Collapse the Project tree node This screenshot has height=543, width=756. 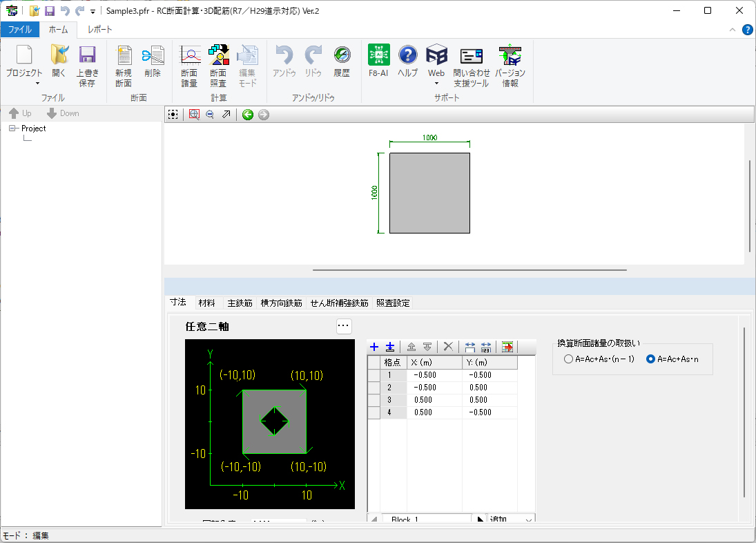click(12, 128)
